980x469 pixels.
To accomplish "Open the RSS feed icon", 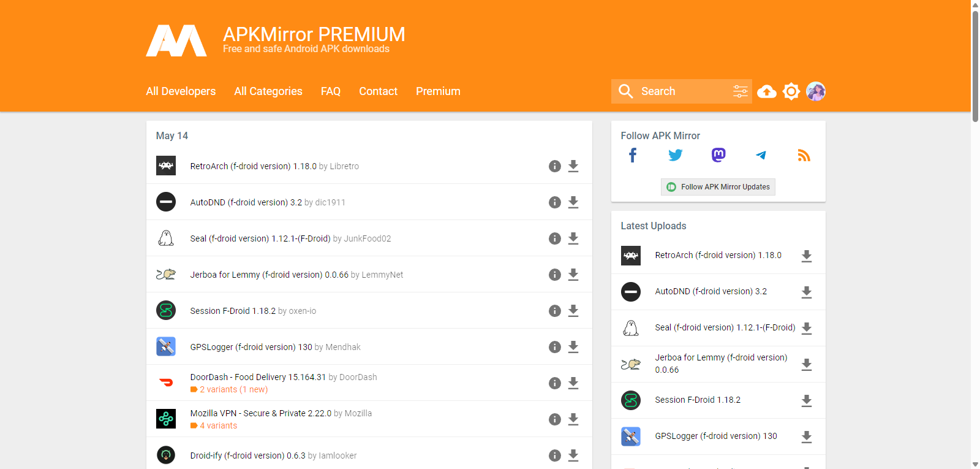I will [x=804, y=156].
